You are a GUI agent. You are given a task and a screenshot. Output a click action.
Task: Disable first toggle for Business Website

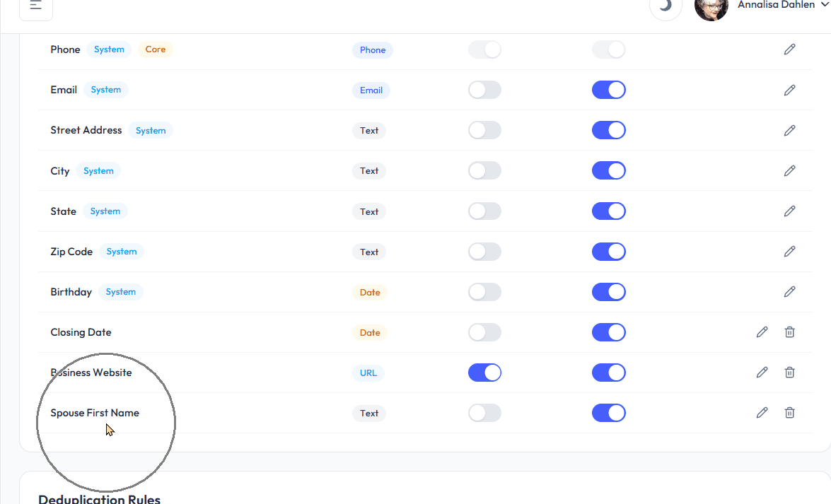coord(484,373)
